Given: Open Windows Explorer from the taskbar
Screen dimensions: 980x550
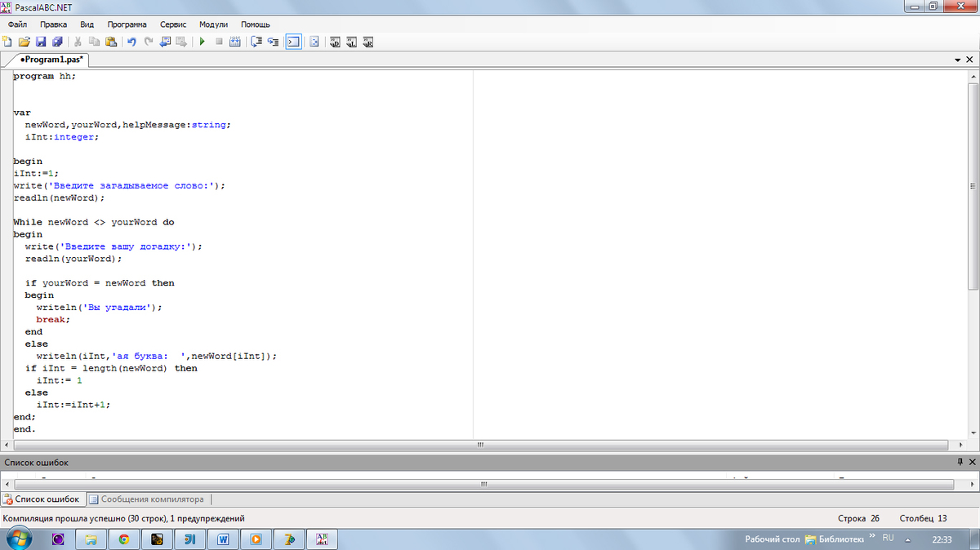Looking at the screenshot, I should tap(91, 539).
